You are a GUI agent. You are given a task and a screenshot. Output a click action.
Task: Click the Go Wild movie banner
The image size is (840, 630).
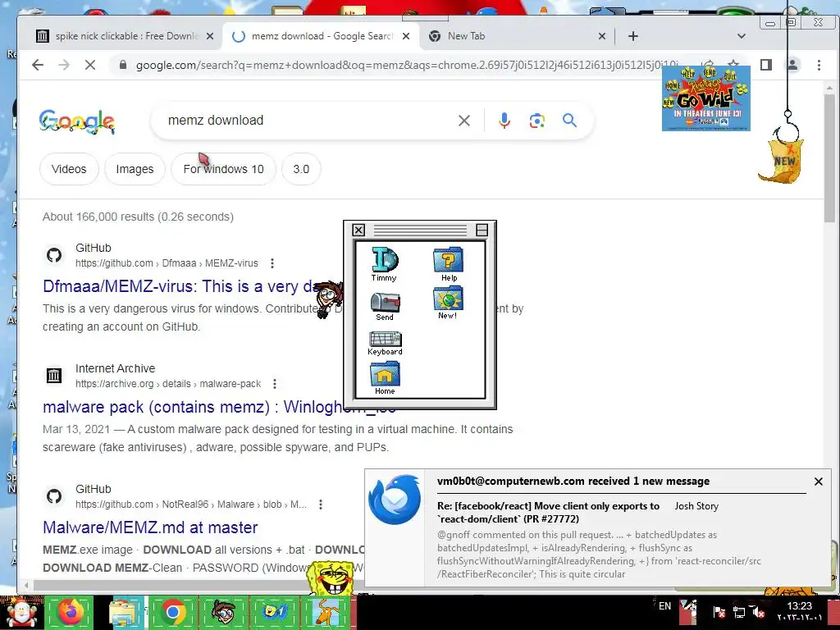click(706, 98)
